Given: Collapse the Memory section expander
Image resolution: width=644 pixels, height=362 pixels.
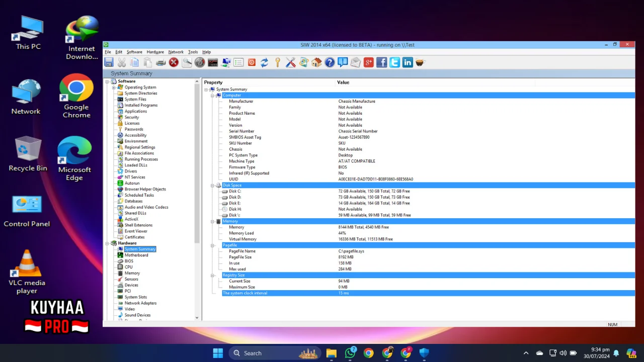Looking at the screenshot, I should click(x=213, y=221).
